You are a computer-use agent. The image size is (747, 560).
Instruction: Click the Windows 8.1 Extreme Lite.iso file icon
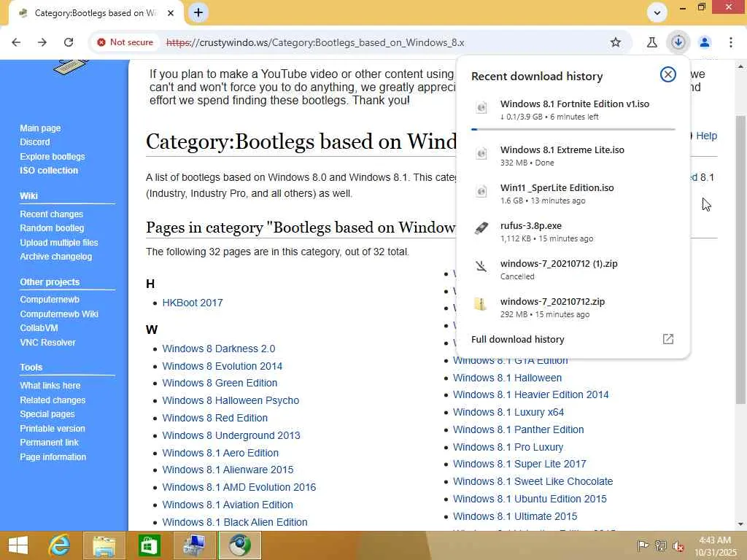pos(481,154)
